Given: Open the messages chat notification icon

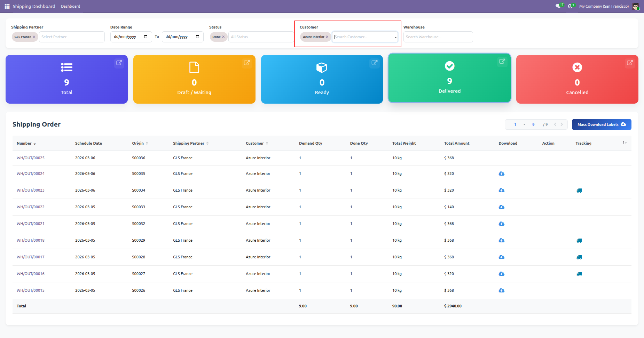Looking at the screenshot, I should tap(558, 6).
